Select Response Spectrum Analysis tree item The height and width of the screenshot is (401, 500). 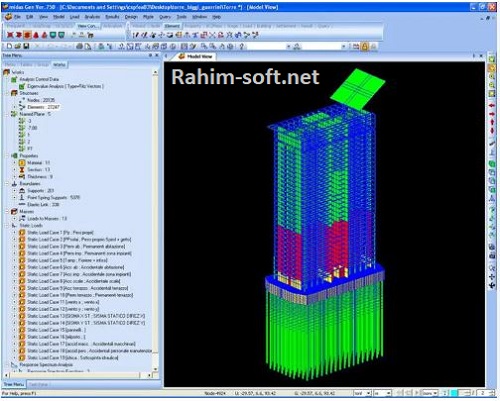click(46, 365)
